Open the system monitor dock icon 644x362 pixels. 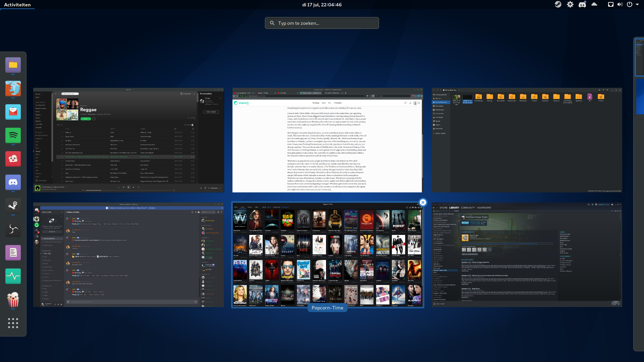click(13, 276)
